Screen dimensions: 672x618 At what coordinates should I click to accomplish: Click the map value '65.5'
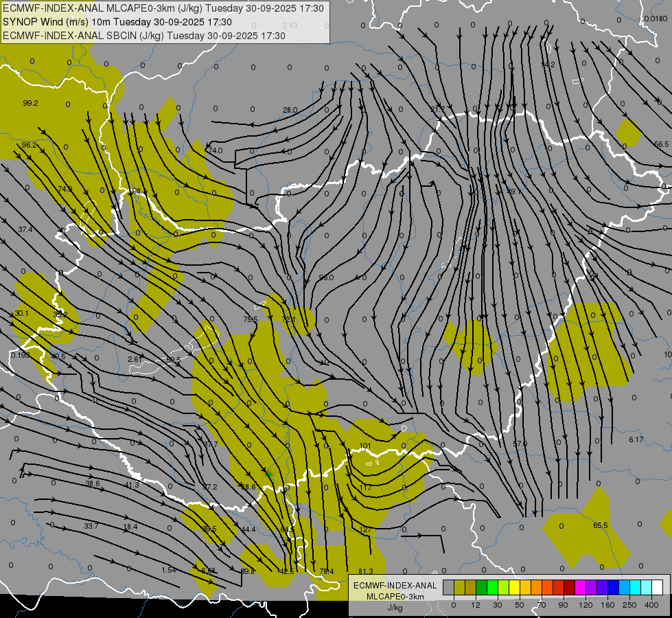pyautogui.click(x=601, y=525)
